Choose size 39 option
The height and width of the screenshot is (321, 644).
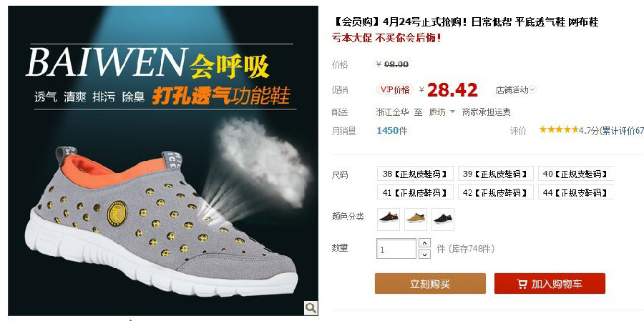click(495, 174)
